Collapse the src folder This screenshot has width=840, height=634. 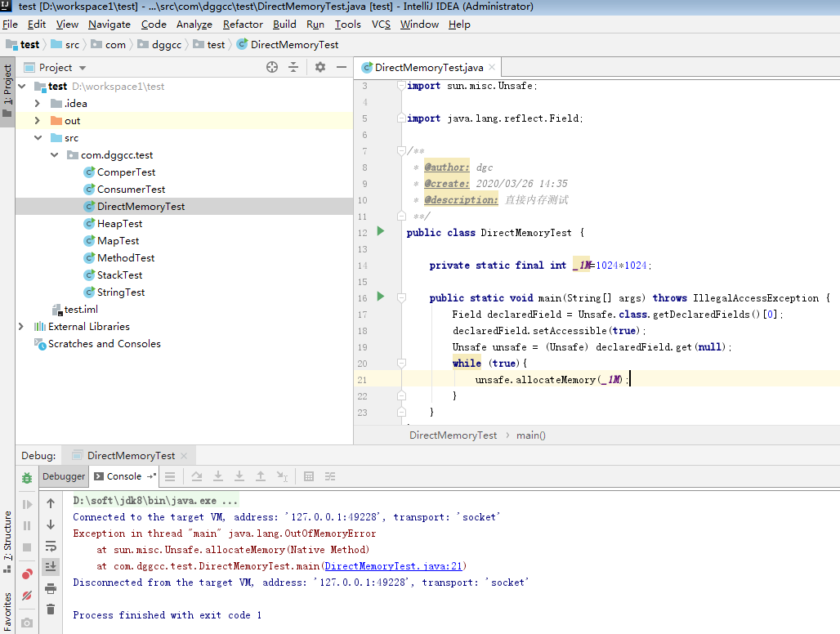tap(38, 137)
